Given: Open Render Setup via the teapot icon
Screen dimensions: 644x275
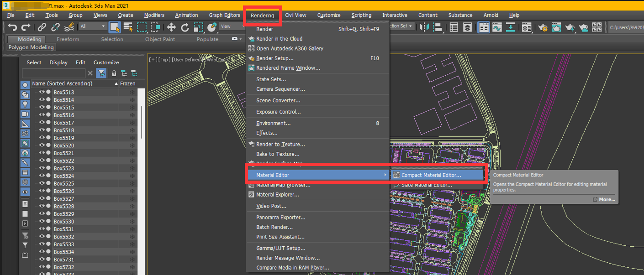Looking at the screenshot, I should pos(544,27).
